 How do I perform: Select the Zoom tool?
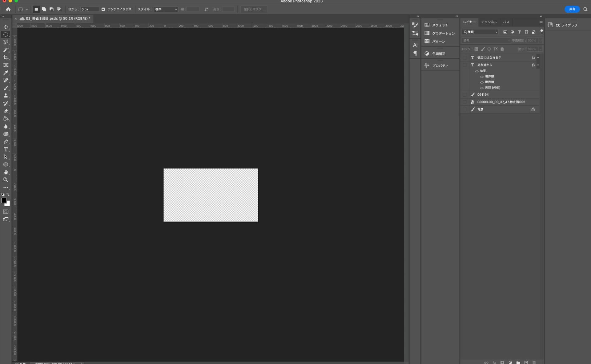[6, 180]
